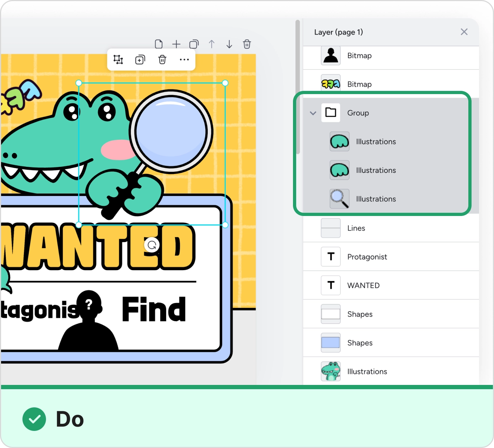The width and height of the screenshot is (494, 448).
Task: Duplicate selection in the floating toolbar
Action: coord(140,60)
